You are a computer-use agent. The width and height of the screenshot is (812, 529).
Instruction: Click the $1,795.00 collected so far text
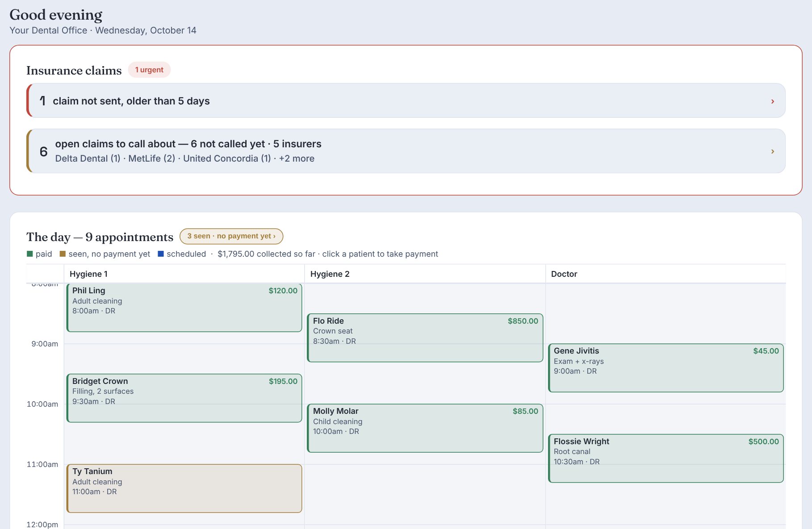pos(266,254)
